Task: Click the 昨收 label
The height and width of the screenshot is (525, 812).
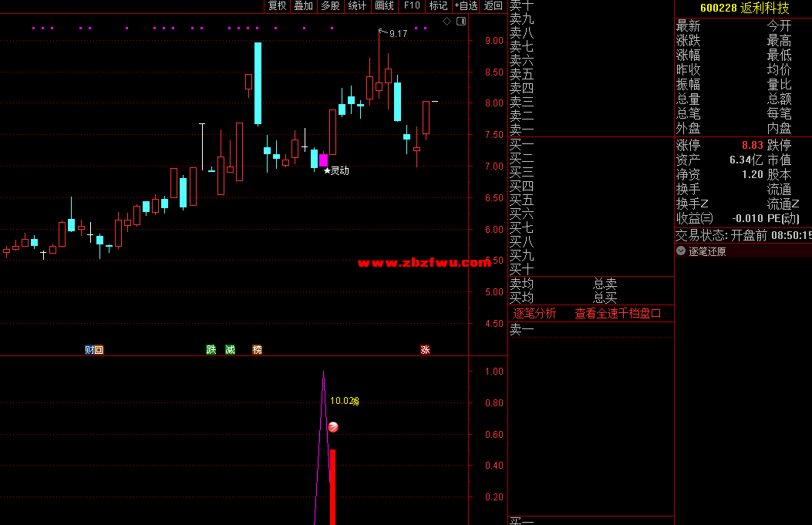Action: tap(688, 70)
